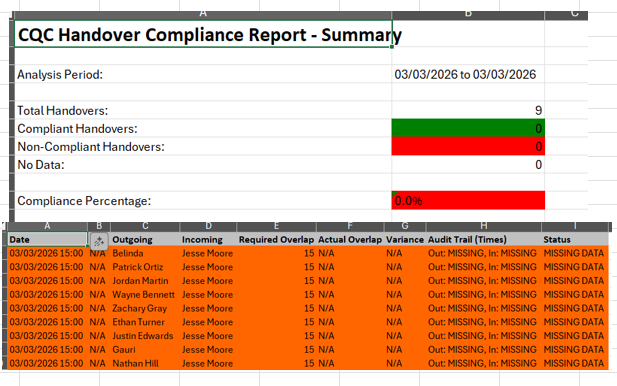Viewport: 617px width, 386px height.
Task: Click the Jordan Martin outgoing name cell
Action: coord(145,281)
